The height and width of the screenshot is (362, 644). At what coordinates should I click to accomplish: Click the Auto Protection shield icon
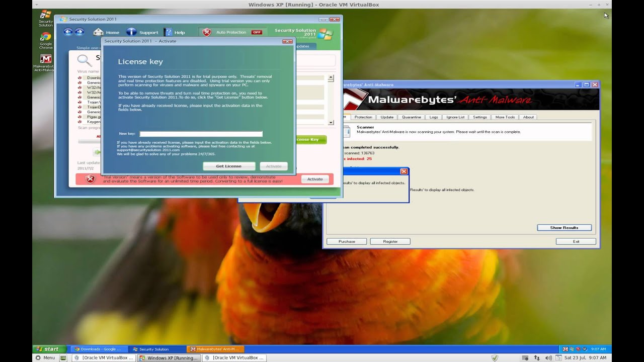coord(207,32)
